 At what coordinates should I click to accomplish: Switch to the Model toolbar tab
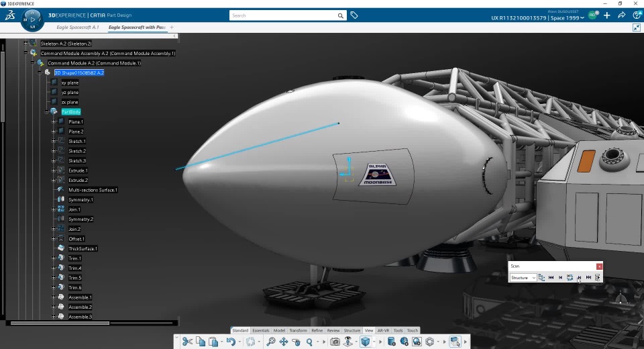(x=279, y=330)
